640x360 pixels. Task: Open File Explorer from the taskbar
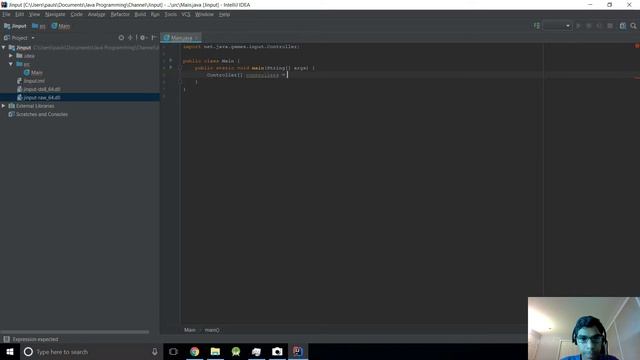click(215, 352)
